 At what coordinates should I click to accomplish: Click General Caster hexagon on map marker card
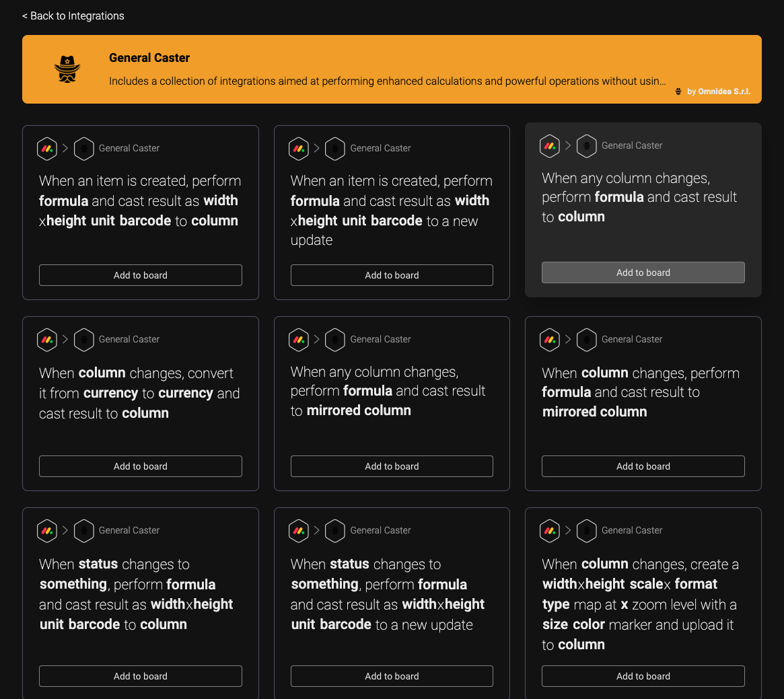pyautogui.click(x=587, y=531)
